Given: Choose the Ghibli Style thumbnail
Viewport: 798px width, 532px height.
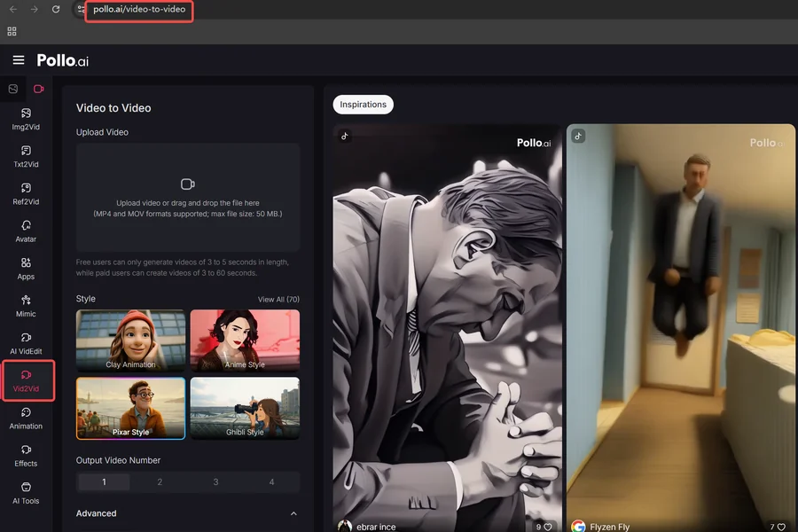Looking at the screenshot, I should tap(245, 408).
